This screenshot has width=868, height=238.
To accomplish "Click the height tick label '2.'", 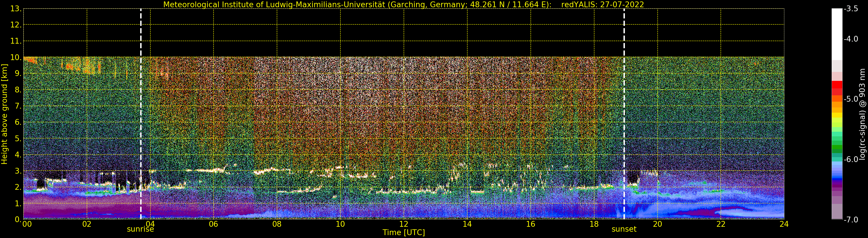I will (x=18, y=187).
